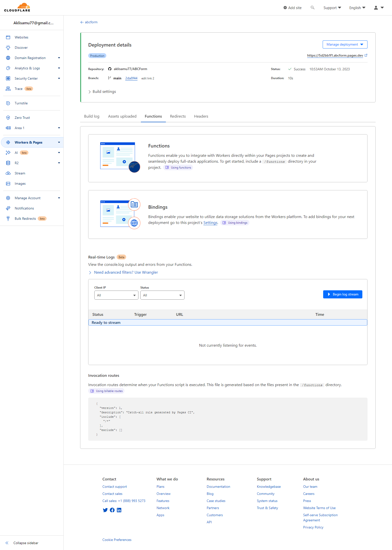The image size is (392, 550).
Task: Click the Websites sidebar icon
Action: click(8, 37)
